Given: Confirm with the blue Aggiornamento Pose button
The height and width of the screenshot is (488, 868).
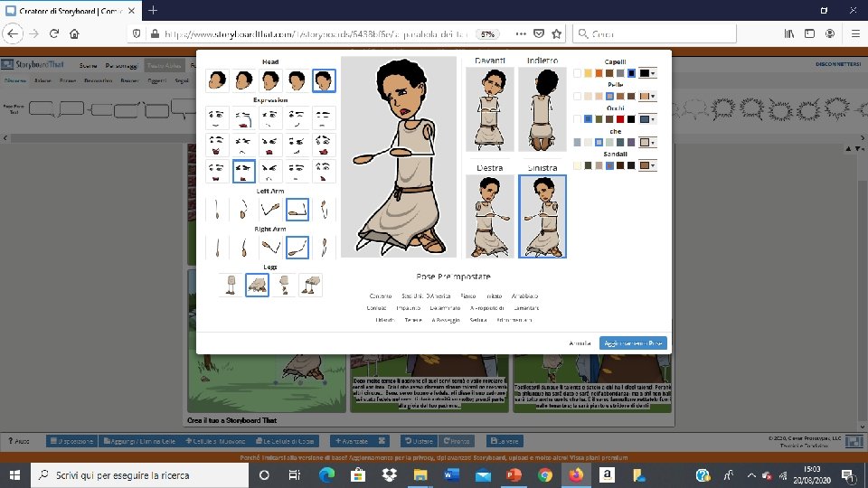Looking at the screenshot, I should pos(633,343).
